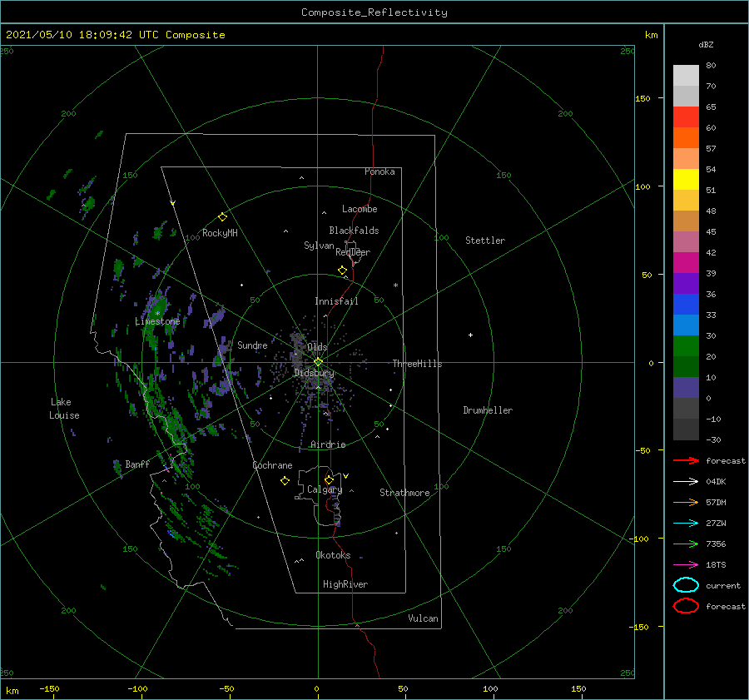Click the Lacombe label

tap(360, 209)
